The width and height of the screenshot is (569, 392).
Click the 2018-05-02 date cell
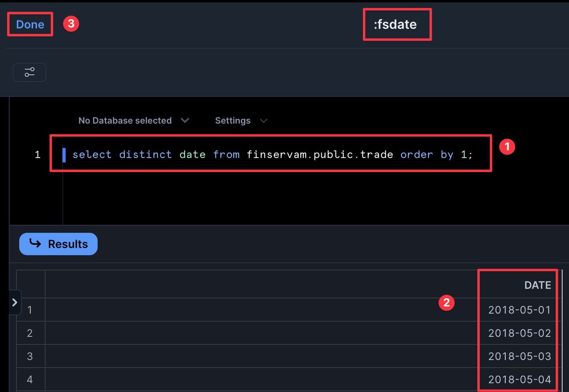coord(519,333)
